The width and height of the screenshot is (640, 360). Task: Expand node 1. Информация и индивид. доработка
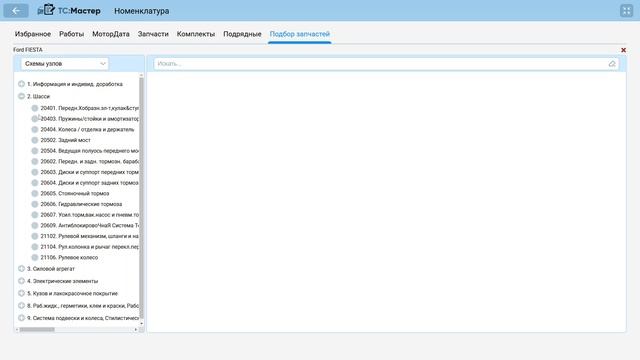pos(21,84)
